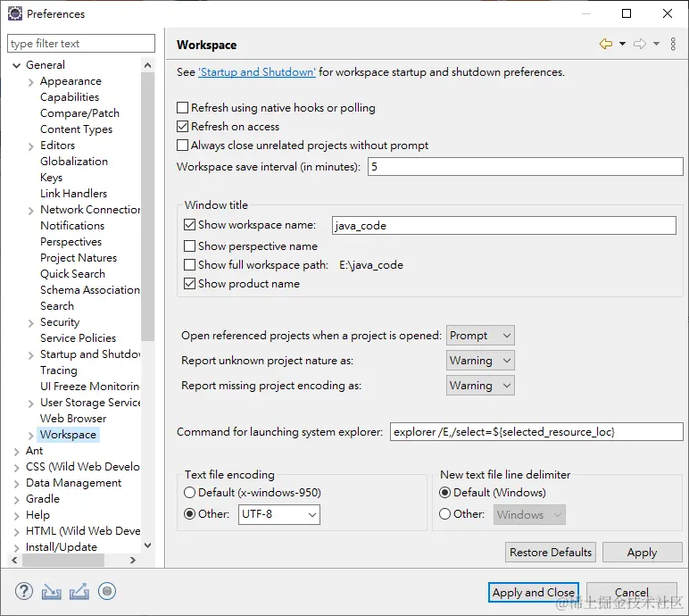Image resolution: width=689 pixels, height=616 pixels.
Task: Collapse the General tree node
Action: point(17,65)
